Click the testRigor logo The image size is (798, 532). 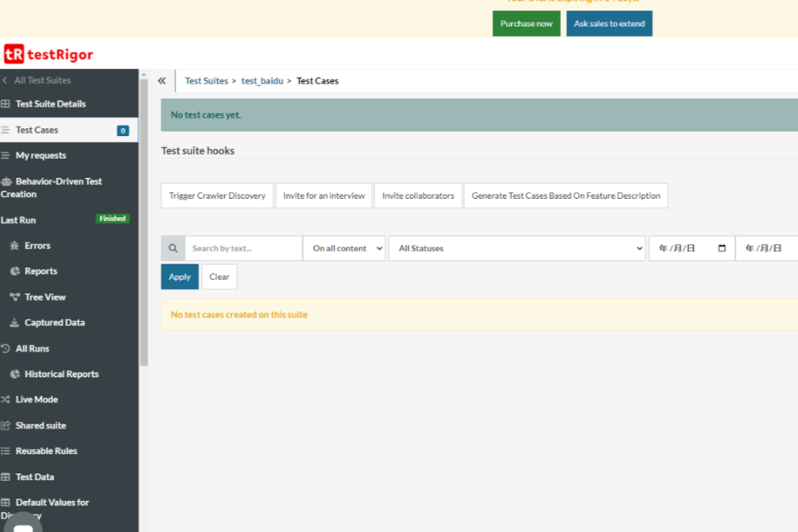tap(49, 54)
